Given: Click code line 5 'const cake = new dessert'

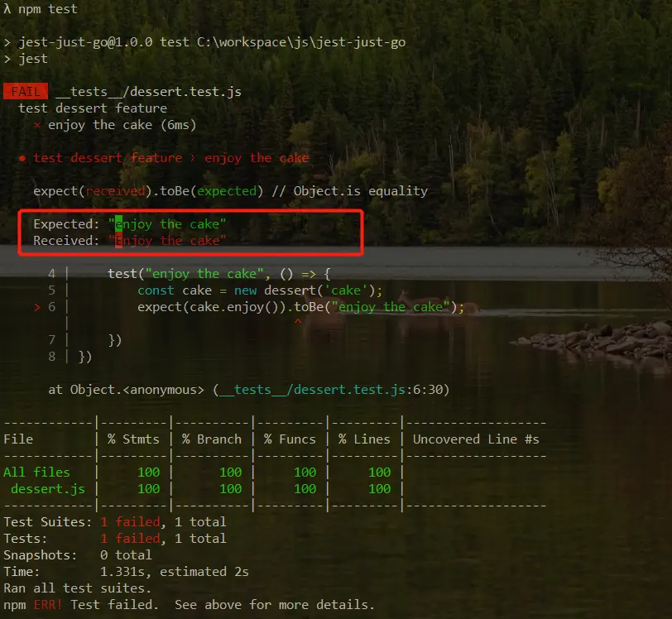Looking at the screenshot, I should pos(215,290).
